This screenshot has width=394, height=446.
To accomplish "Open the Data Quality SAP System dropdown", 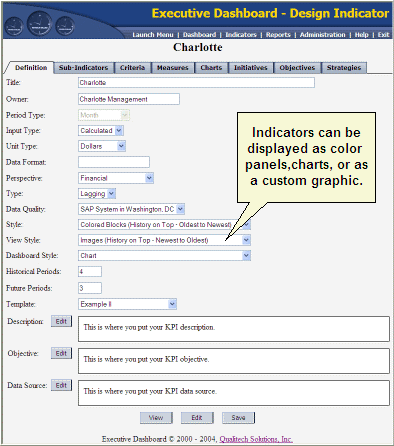I will point(131,209).
